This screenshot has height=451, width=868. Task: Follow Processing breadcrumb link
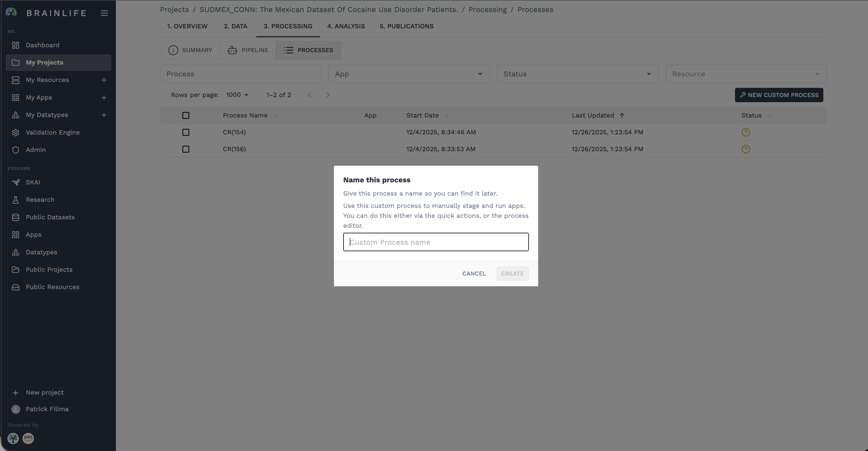[x=488, y=9]
